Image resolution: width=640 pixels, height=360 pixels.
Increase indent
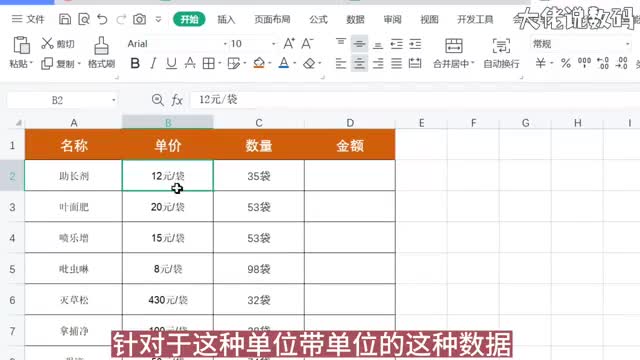point(415,43)
